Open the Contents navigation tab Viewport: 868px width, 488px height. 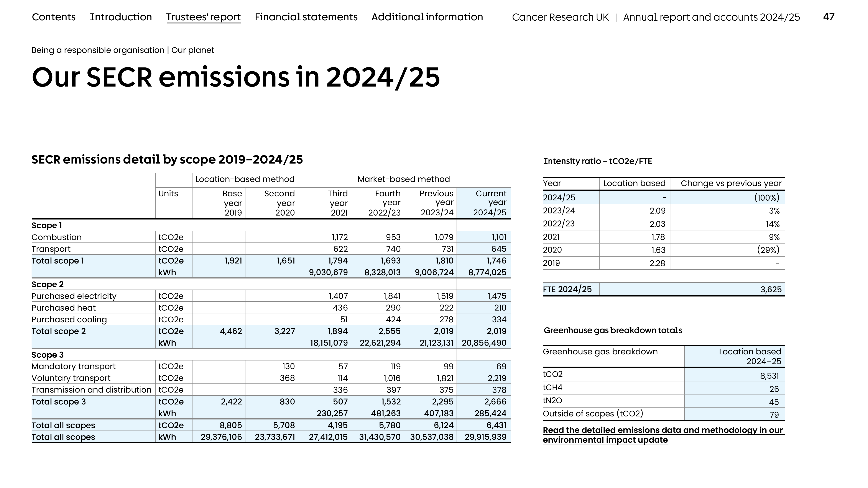pyautogui.click(x=54, y=17)
